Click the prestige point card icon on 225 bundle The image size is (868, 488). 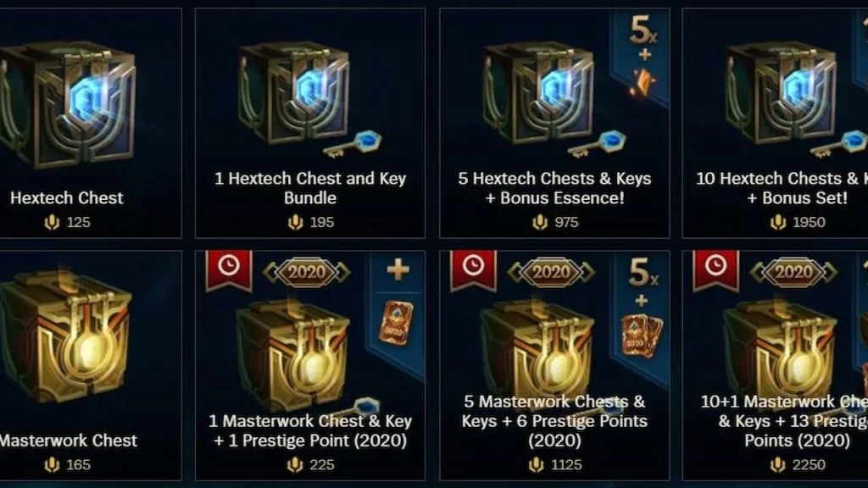[395, 323]
